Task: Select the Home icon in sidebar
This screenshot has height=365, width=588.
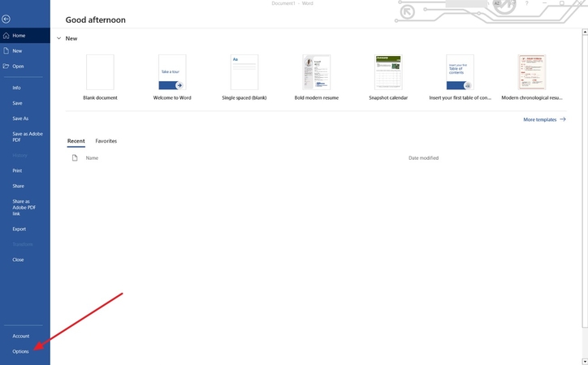Action: coord(6,36)
